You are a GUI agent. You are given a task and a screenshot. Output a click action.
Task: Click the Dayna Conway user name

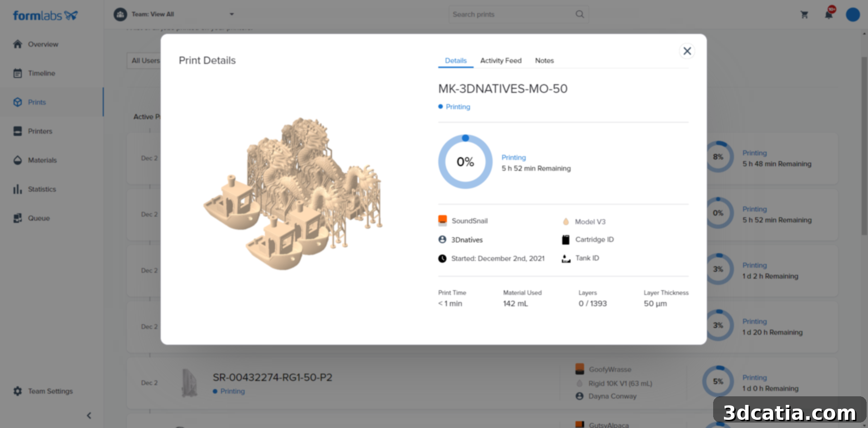[612, 396]
